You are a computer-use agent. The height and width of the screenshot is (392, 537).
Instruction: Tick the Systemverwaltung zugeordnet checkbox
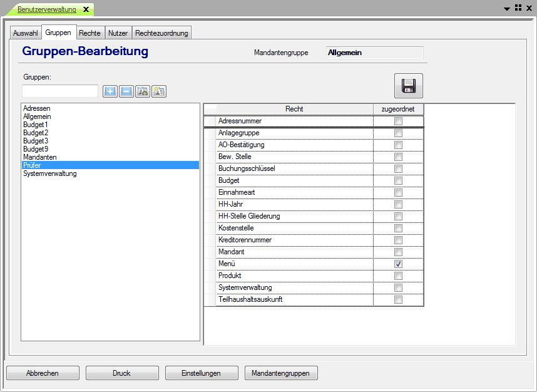[398, 288]
